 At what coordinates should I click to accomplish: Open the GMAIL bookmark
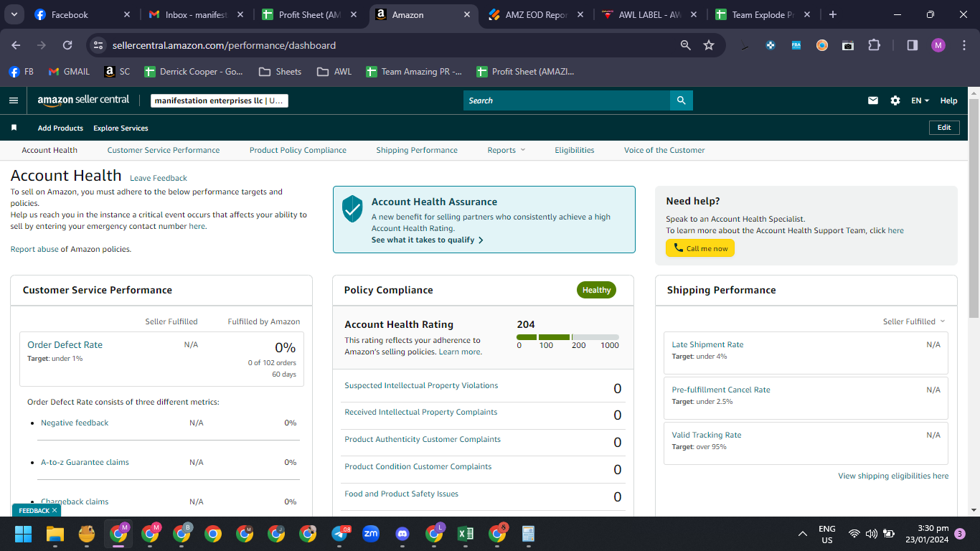(x=69, y=72)
